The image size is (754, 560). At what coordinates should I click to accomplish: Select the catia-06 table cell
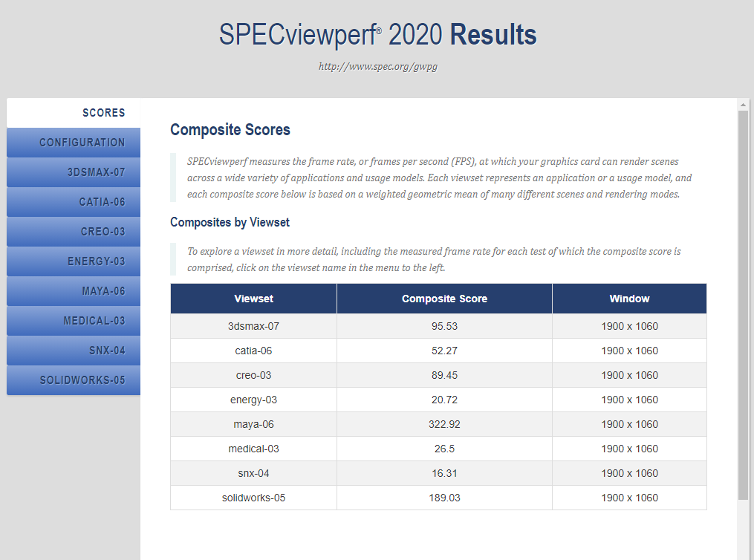[x=253, y=351]
